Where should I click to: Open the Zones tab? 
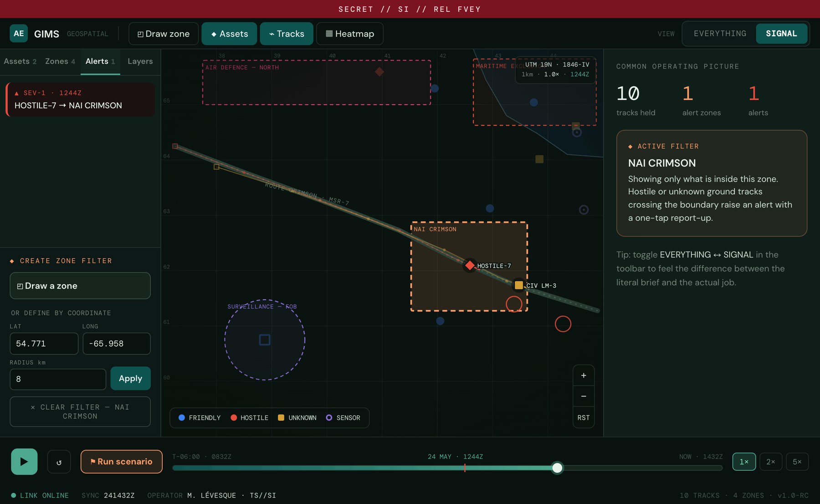click(x=60, y=61)
